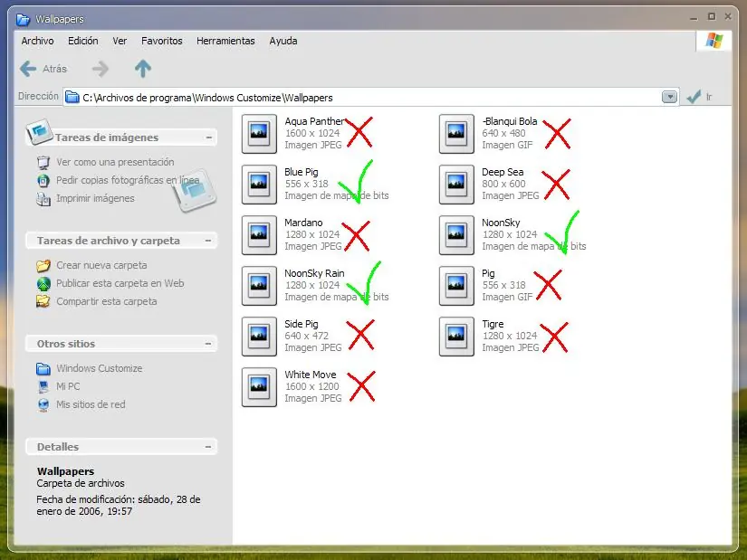747x560 pixels.
Task: Click the Windows flag logo
Action: [x=714, y=41]
